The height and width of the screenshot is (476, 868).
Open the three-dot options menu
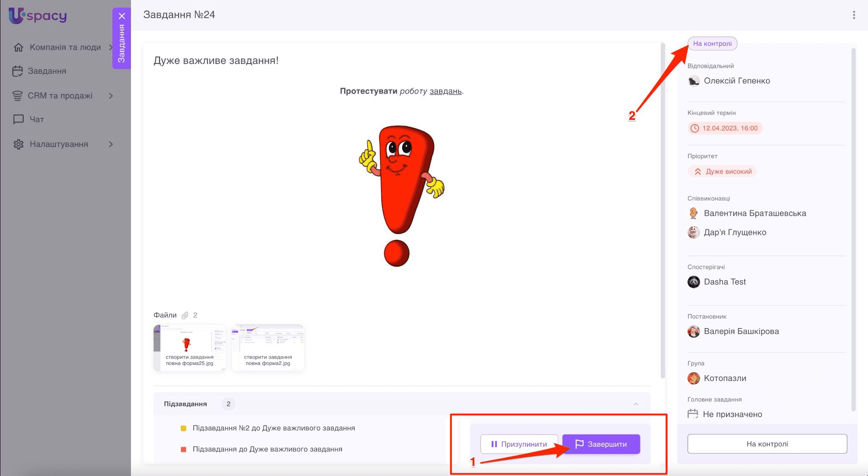[x=854, y=15]
